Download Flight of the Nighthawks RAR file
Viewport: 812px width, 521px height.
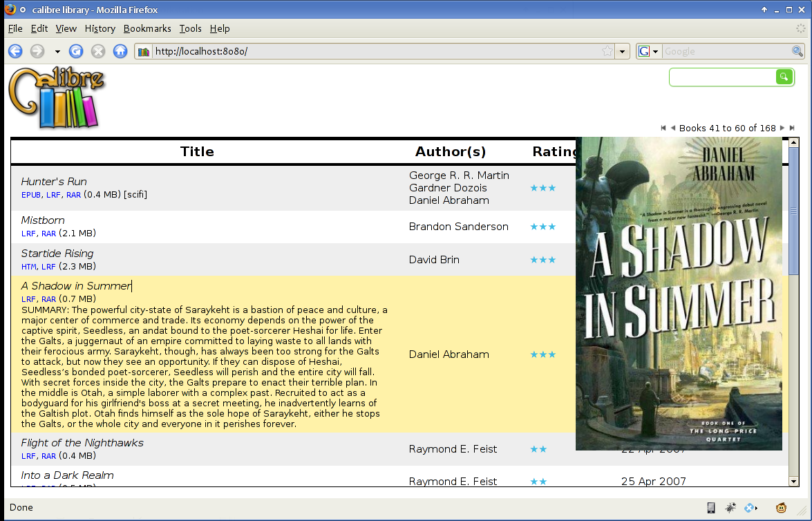(48, 456)
